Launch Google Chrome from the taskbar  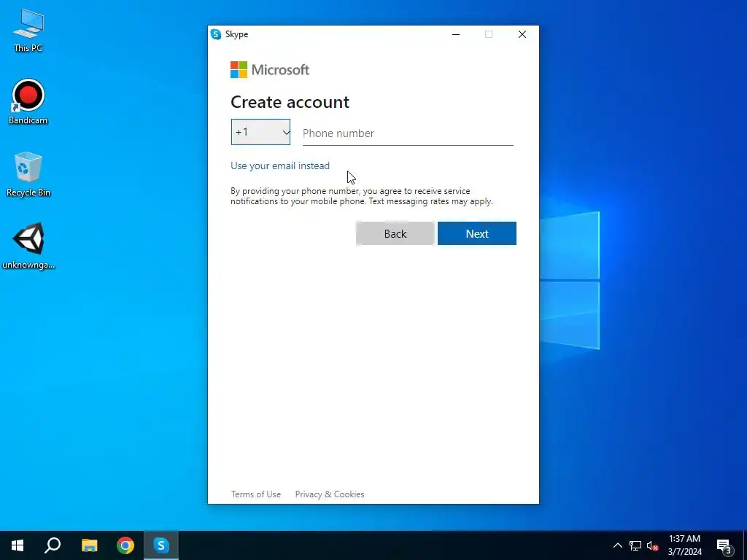tap(125, 545)
